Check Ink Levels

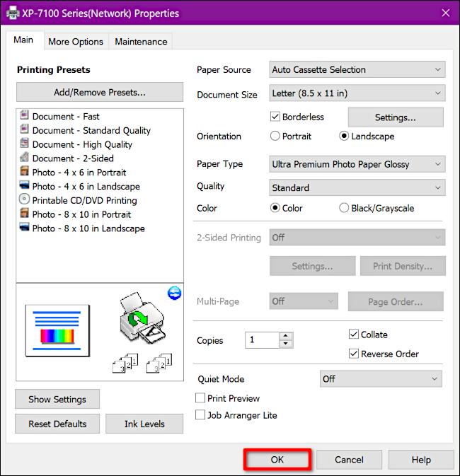click(144, 424)
